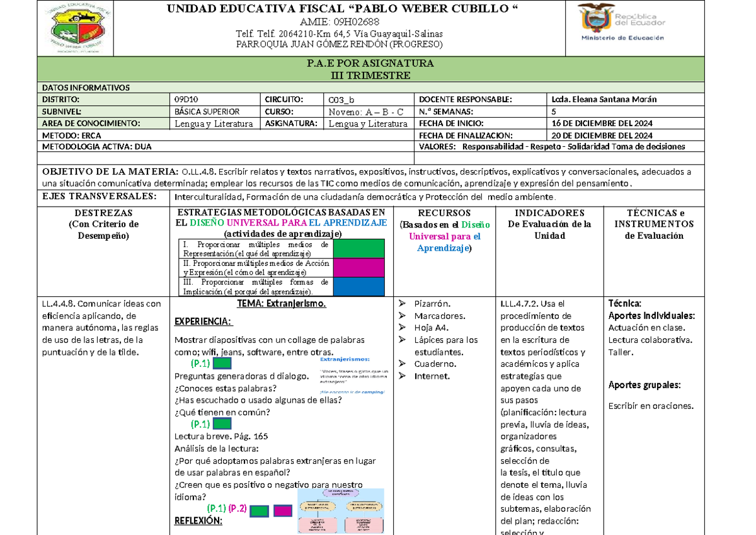Click the green box below ¿Qué tienen en común?

(x=222, y=424)
